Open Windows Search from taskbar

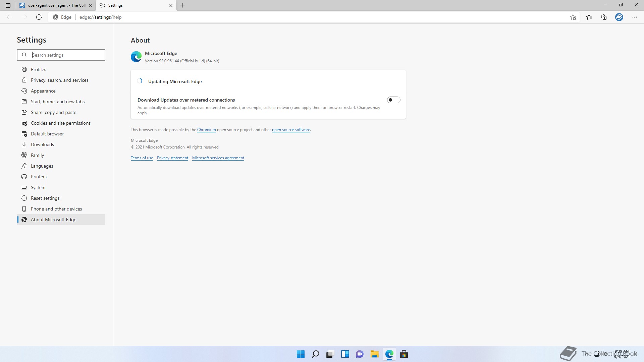[x=315, y=354]
